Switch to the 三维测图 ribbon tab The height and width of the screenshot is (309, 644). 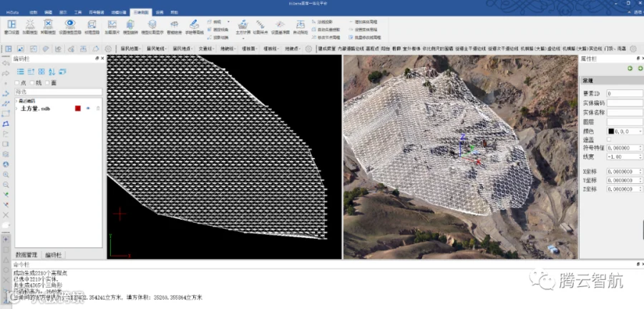pos(141,12)
